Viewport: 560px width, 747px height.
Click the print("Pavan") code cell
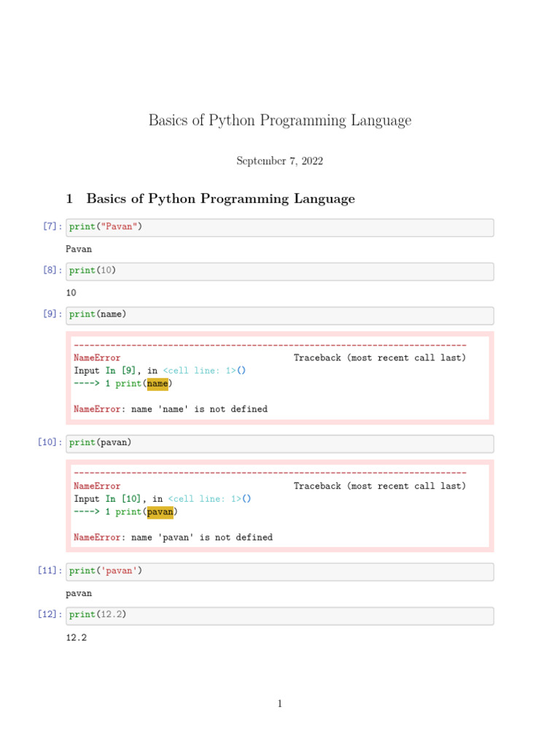pyautogui.click(x=279, y=227)
